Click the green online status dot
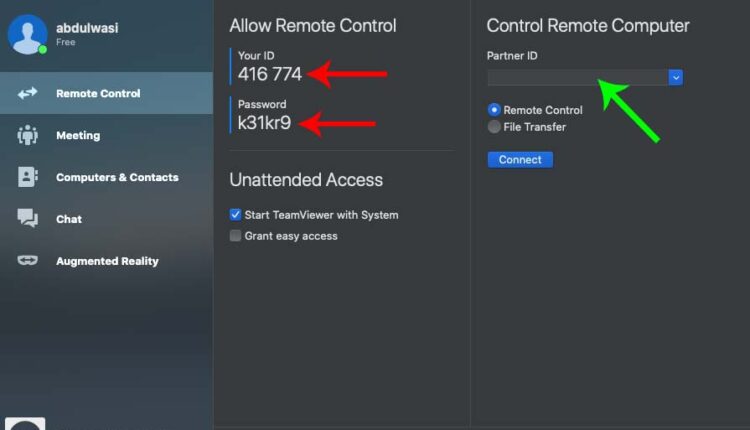The image size is (750, 430). [43, 49]
